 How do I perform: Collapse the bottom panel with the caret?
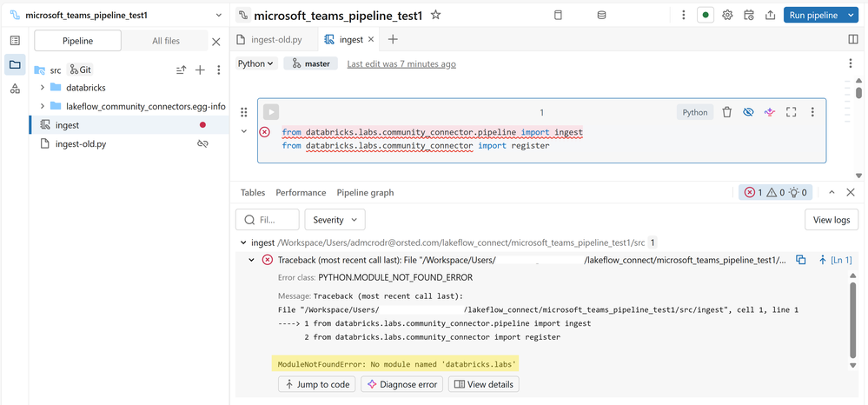832,192
